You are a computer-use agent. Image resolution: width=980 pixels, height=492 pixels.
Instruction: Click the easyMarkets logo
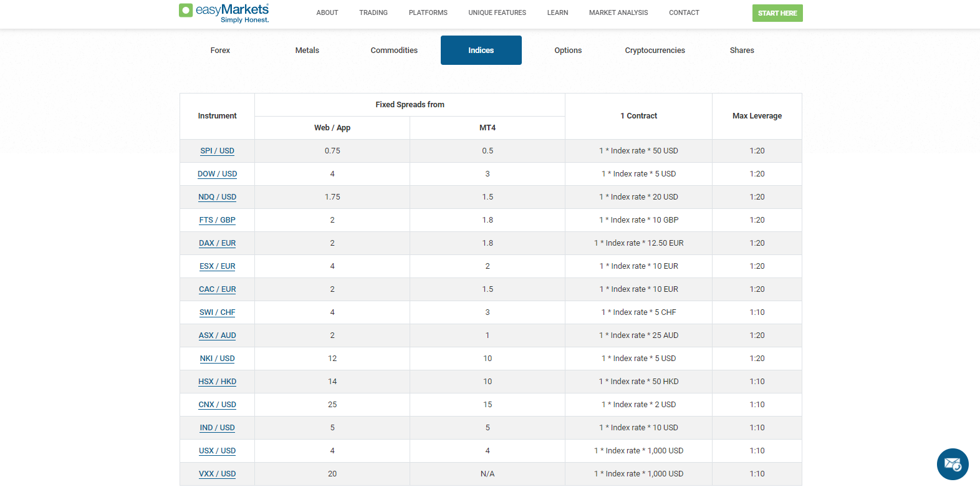point(224,13)
